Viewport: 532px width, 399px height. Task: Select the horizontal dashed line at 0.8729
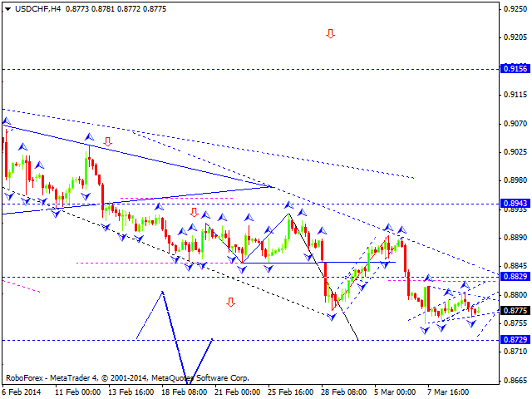coord(249,340)
